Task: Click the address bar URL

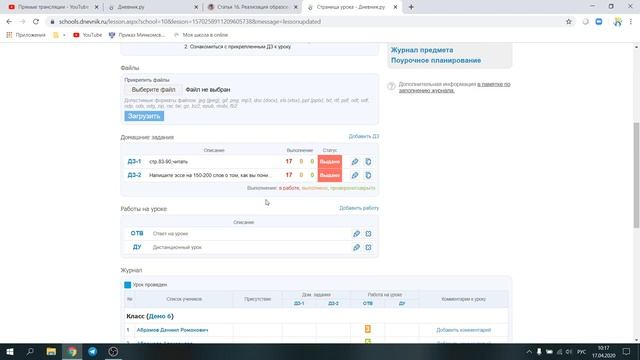Action: click(x=190, y=22)
